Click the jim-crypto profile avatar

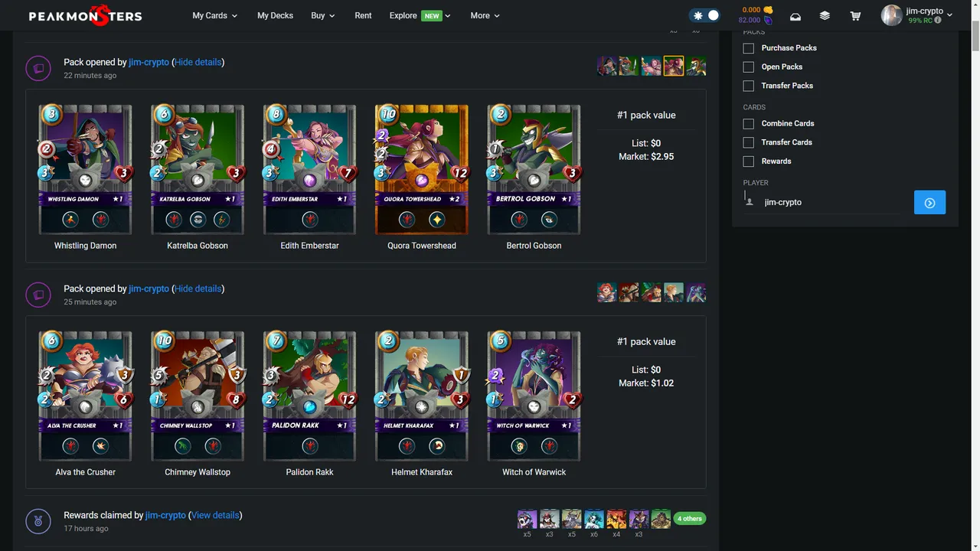point(892,15)
